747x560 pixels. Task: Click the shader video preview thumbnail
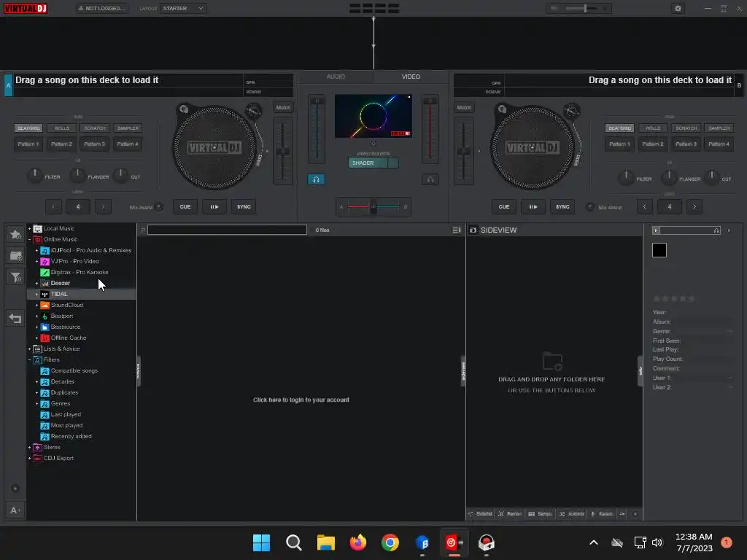click(x=373, y=116)
